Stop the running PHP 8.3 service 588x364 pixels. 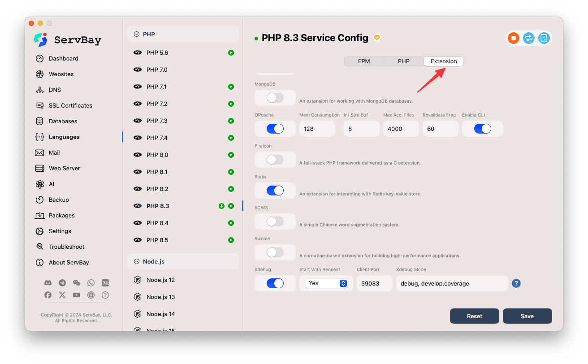[513, 38]
